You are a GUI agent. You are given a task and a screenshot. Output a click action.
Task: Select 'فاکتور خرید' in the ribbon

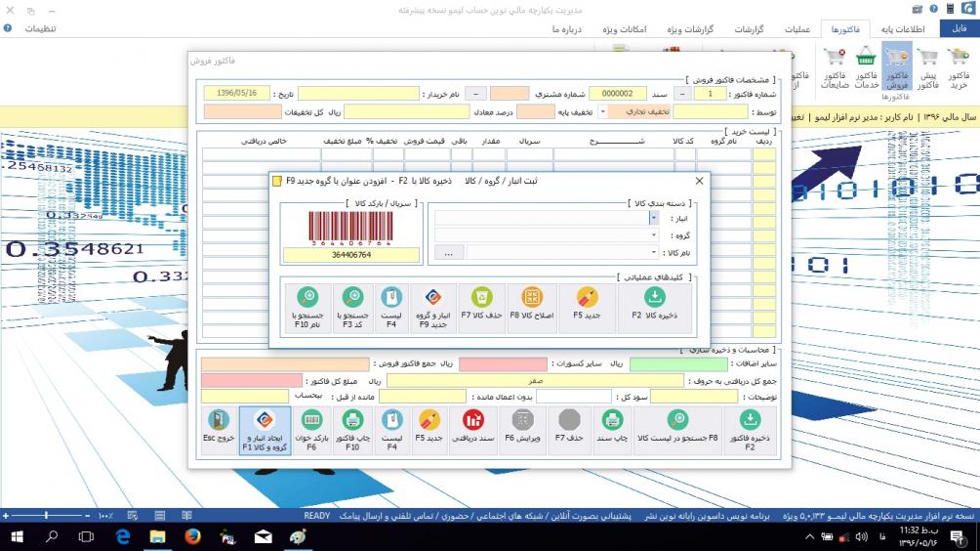959,65
